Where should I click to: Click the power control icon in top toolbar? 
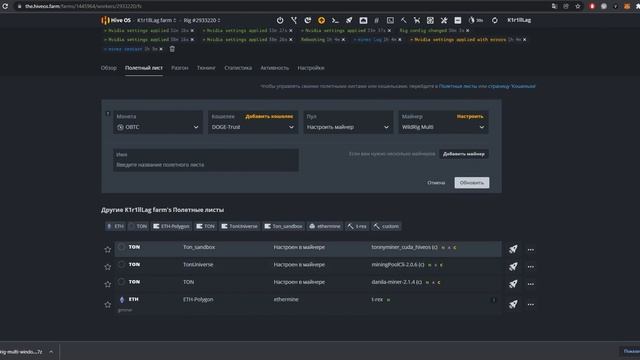point(280,20)
